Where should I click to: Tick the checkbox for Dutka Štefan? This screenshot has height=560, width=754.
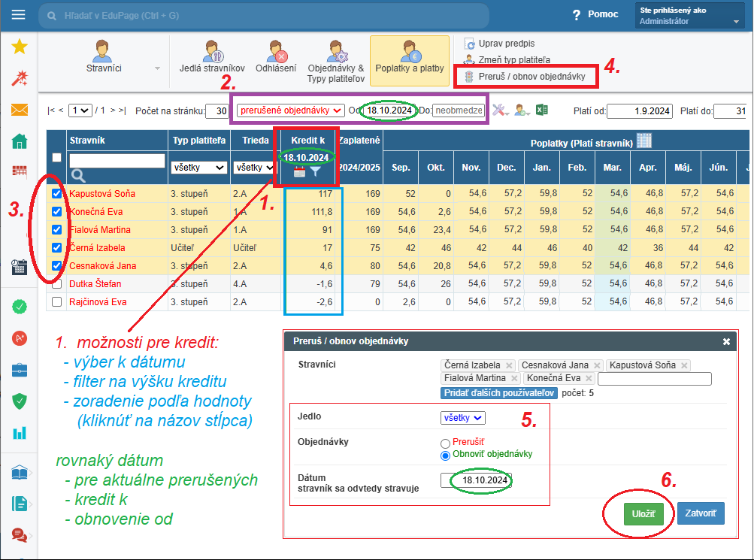(x=56, y=284)
